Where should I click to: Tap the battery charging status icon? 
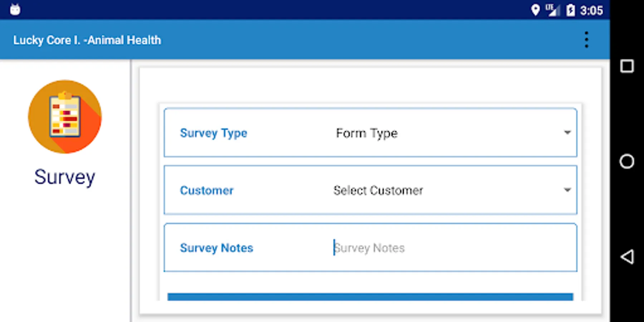tap(571, 10)
